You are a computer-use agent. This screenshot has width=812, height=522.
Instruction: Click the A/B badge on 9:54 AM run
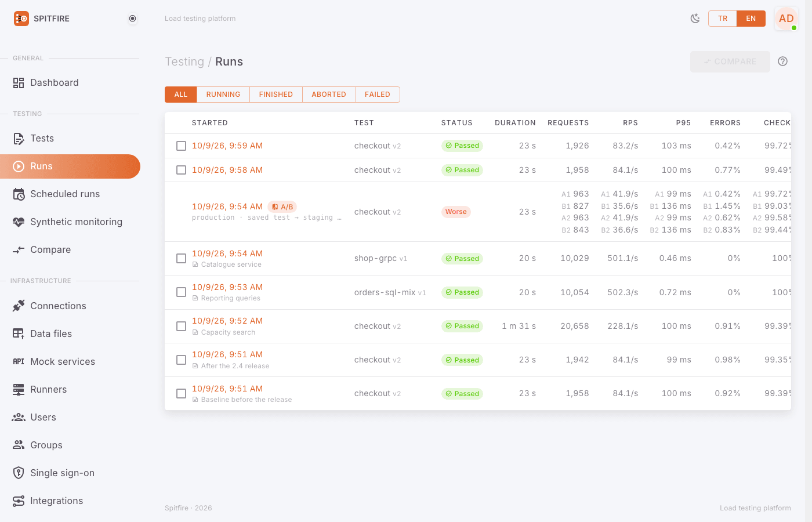[x=282, y=206]
